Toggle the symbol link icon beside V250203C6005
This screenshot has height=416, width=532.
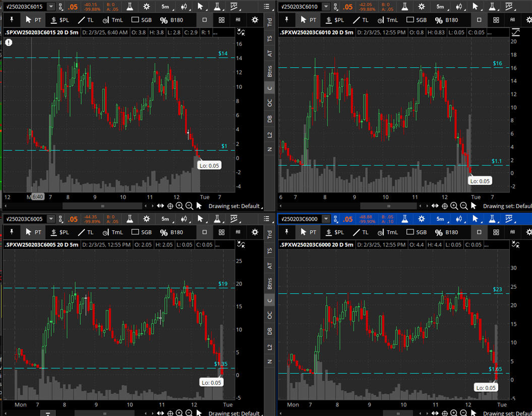click(61, 219)
